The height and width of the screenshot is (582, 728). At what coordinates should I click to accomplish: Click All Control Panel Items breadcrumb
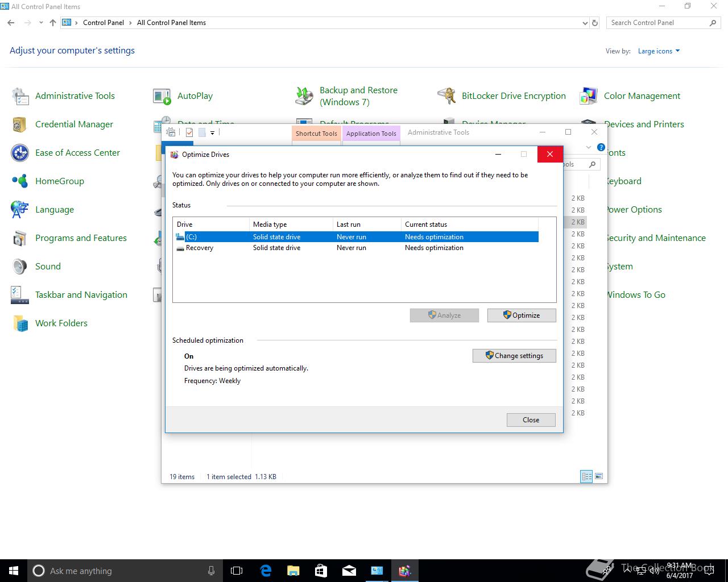pos(171,23)
